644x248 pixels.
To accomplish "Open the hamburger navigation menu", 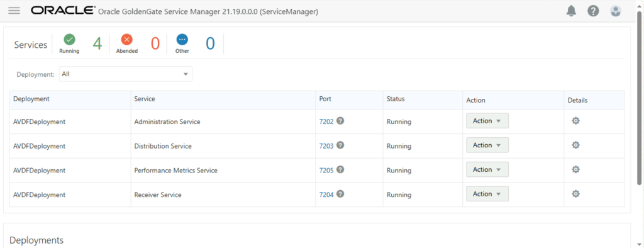I will [14, 11].
